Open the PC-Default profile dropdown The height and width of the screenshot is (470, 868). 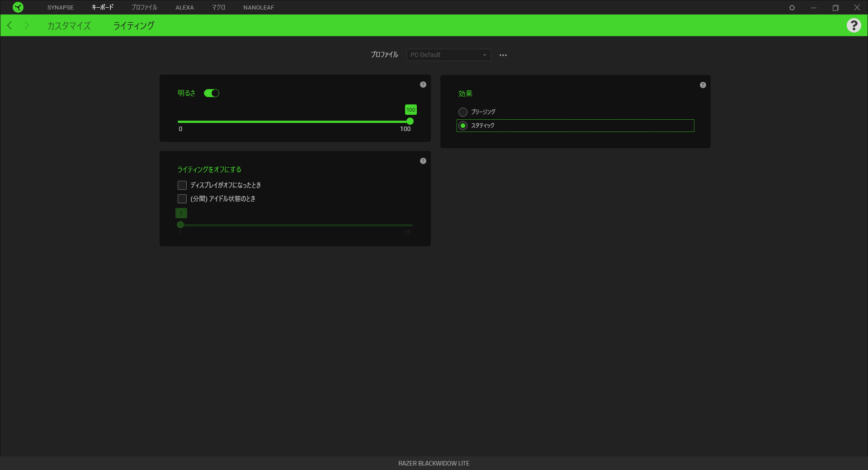(x=448, y=55)
